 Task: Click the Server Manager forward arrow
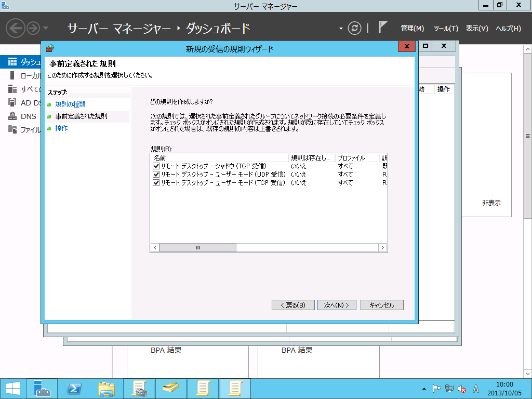tap(33, 28)
